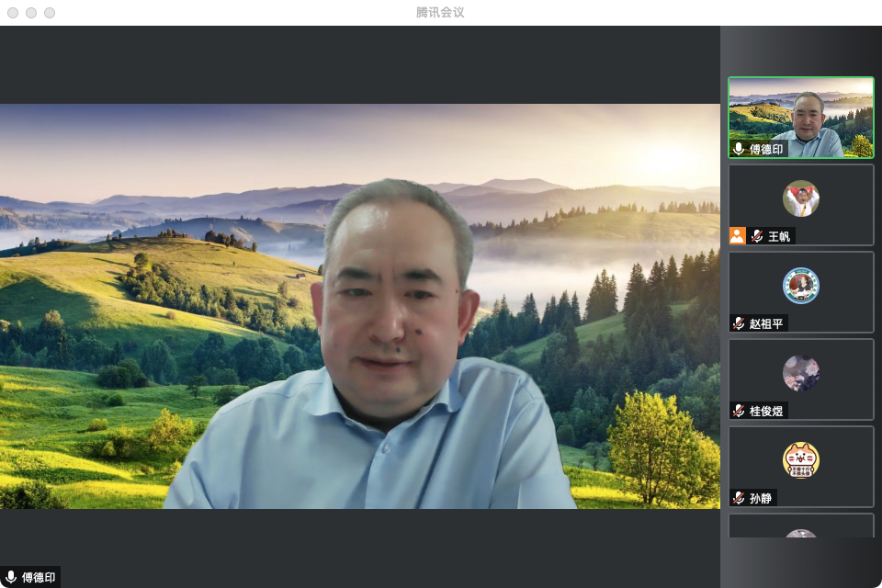Viewport: 882px width, 588px height.
Task: Maximize the 腾讯会议 window
Action: click(x=50, y=12)
